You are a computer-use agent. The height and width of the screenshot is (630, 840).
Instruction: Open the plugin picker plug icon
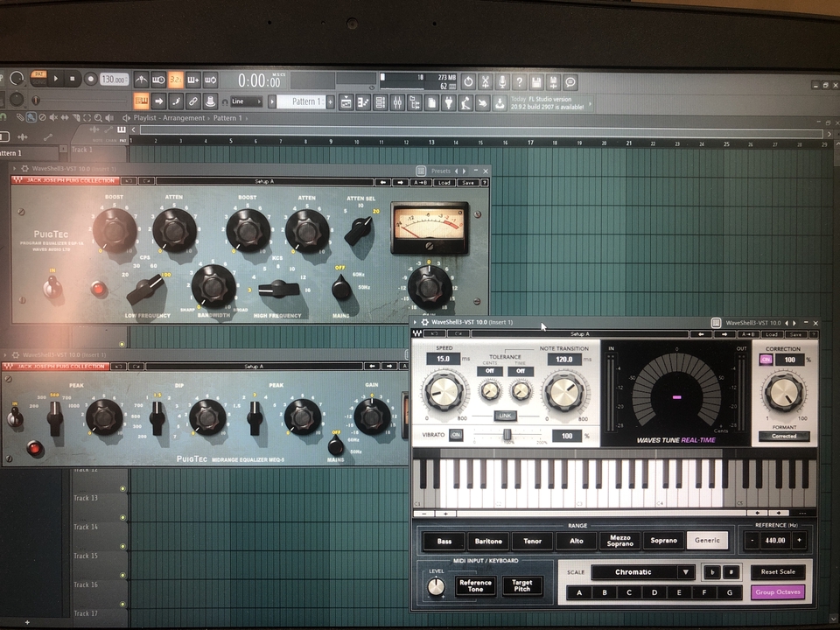coord(449,101)
